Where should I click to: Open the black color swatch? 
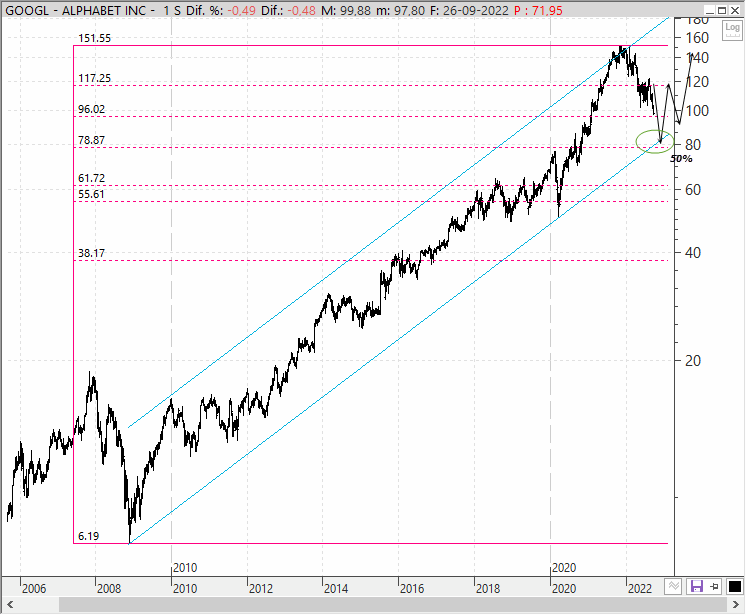click(x=734, y=586)
